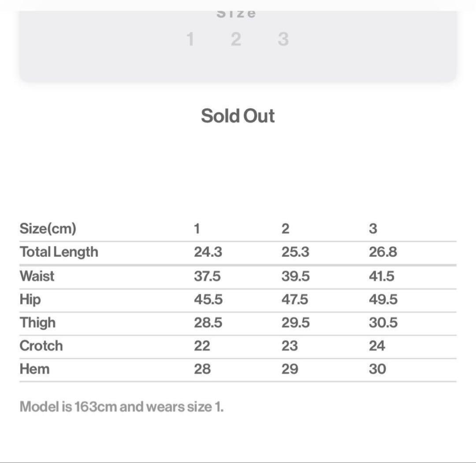This screenshot has width=476, height=463.
Task: Select size 3 option
Action: click(283, 39)
